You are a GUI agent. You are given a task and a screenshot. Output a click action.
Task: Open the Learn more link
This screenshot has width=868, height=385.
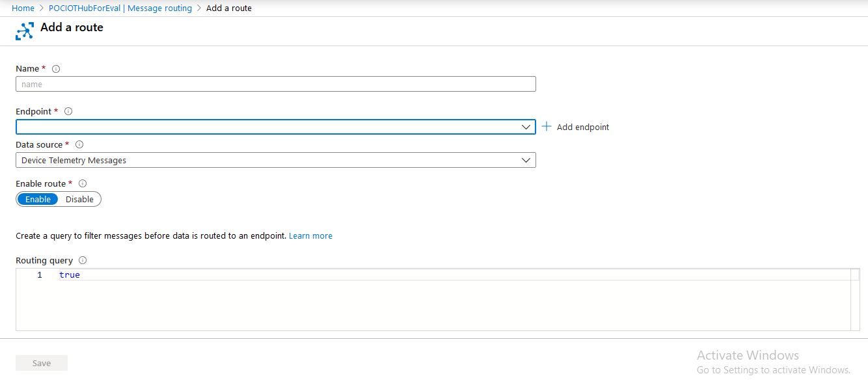310,235
